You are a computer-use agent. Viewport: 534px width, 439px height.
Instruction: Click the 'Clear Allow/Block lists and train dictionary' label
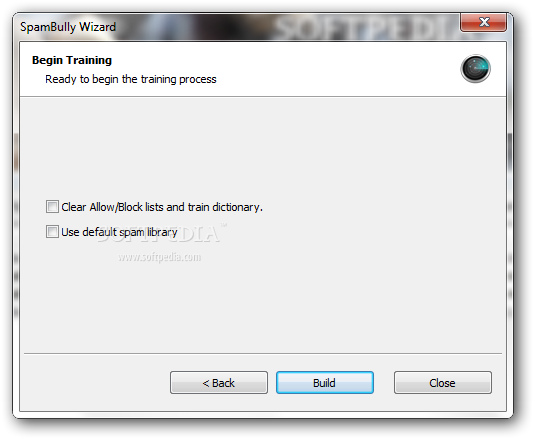(162, 207)
